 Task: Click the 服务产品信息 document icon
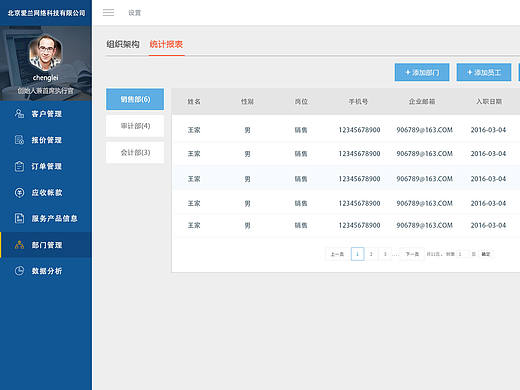[x=19, y=218]
